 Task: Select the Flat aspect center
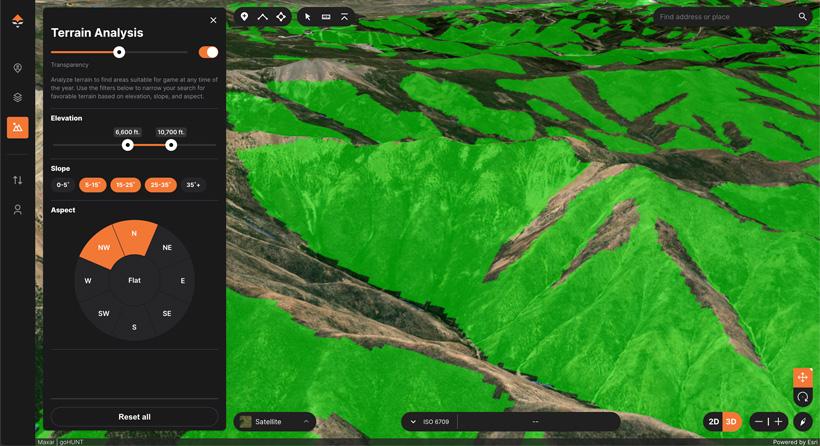(134, 280)
